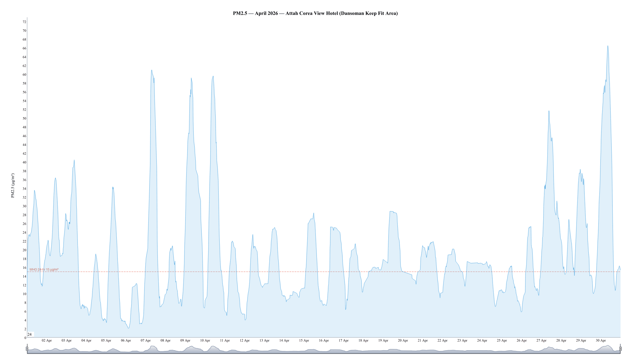Click the 72 y-axis tick label
The width and height of the screenshot is (632, 364).
[24, 22]
